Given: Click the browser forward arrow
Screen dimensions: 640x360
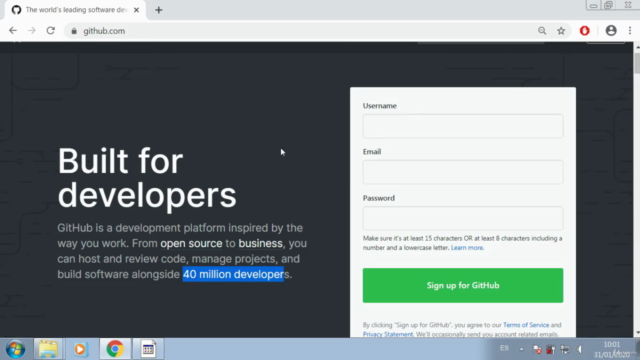Looking at the screenshot, I should tap(32, 31).
